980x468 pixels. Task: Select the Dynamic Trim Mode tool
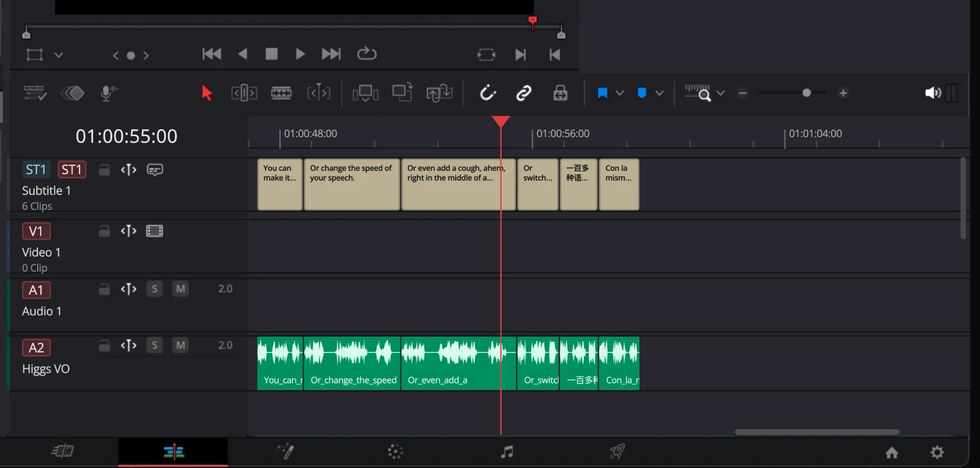(x=318, y=93)
